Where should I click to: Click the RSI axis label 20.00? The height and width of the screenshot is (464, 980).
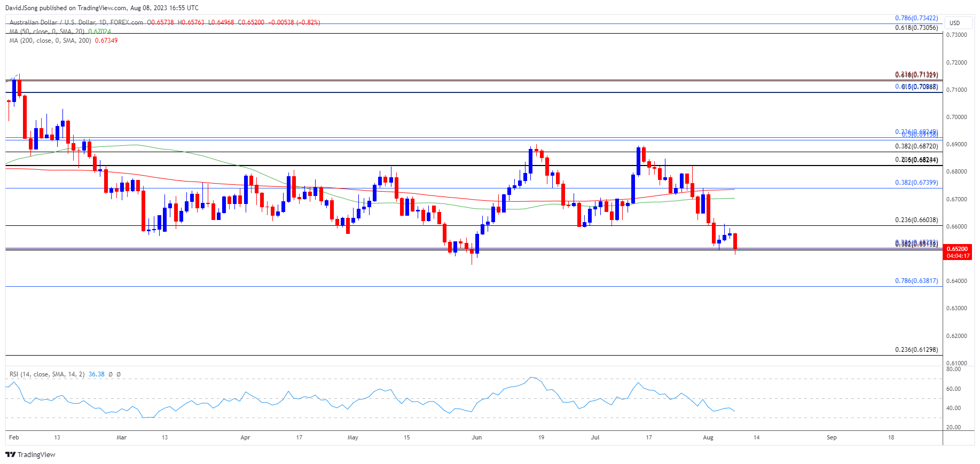pyautogui.click(x=953, y=427)
